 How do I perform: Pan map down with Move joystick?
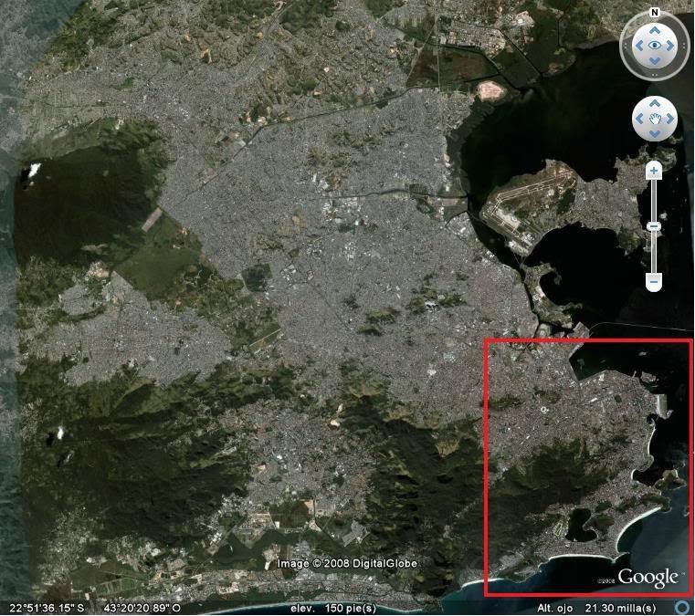pyautogui.click(x=654, y=133)
